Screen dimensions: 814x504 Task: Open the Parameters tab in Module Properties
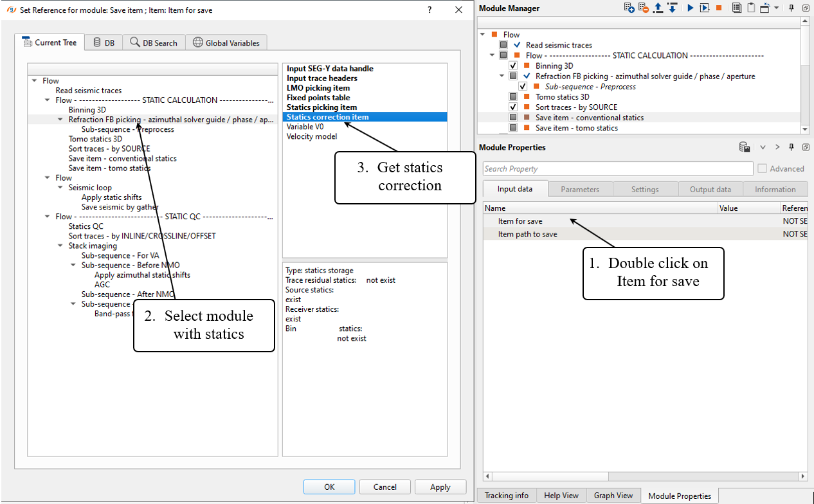(579, 189)
